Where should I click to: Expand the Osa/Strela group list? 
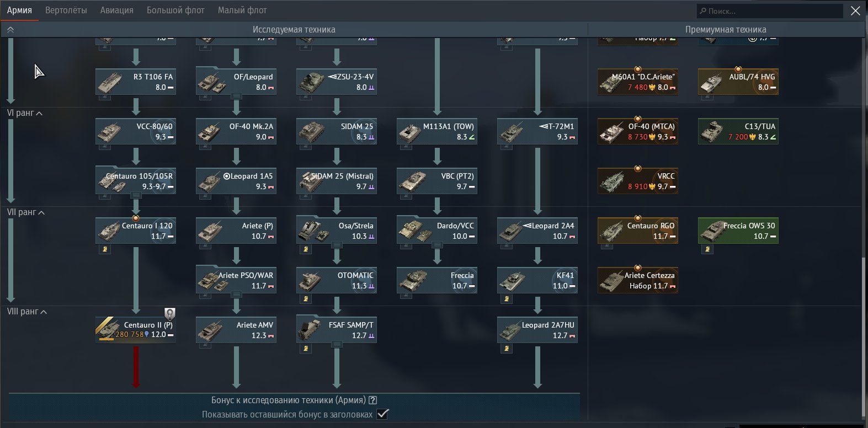click(x=337, y=245)
